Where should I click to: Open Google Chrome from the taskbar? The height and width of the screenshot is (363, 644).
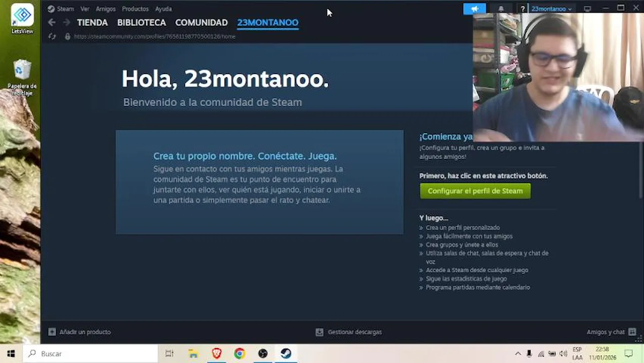[239, 353]
